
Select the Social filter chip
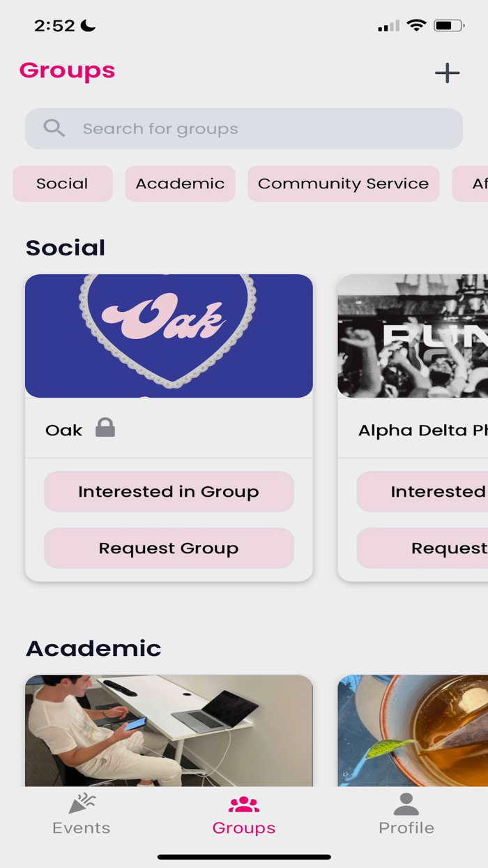pos(62,184)
